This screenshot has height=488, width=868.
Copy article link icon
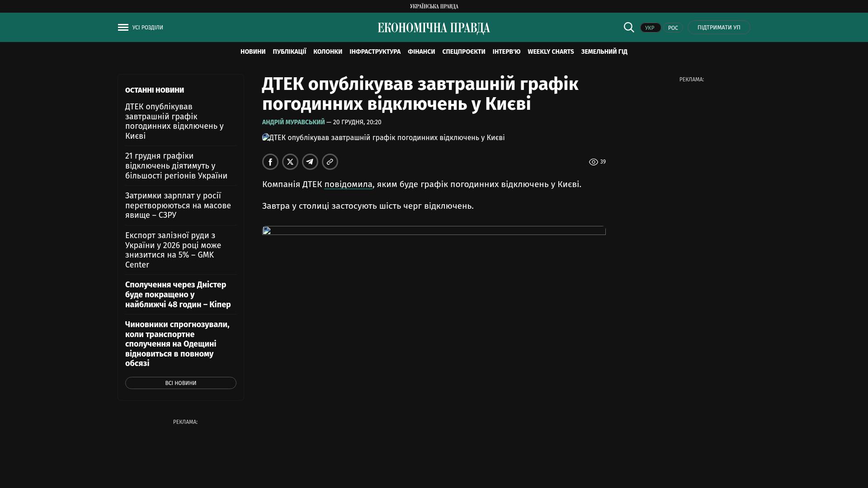[x=330, y=162]
